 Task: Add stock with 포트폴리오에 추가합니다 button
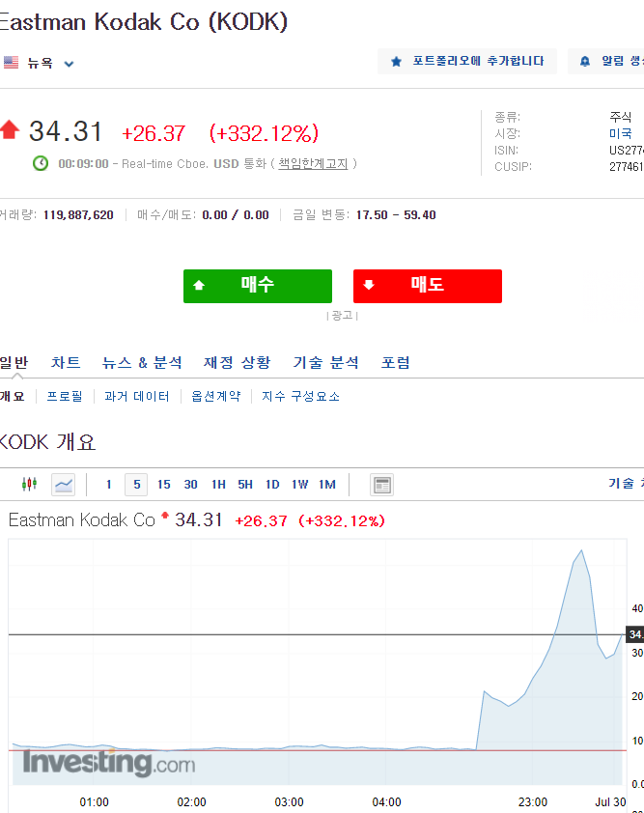(x=467, y=61)
